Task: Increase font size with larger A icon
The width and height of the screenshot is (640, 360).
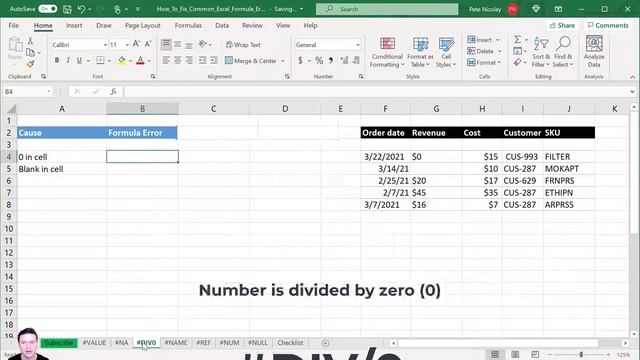Action: pyautogui.click(x=136, y=44)
